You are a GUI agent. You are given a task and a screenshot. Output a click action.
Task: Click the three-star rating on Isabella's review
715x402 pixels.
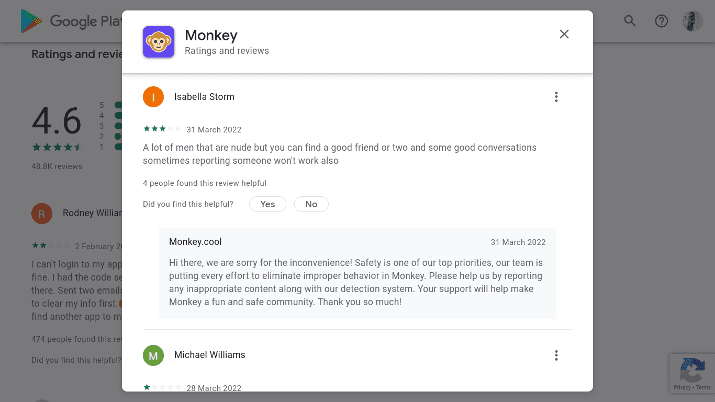click(x=162, y=129)
